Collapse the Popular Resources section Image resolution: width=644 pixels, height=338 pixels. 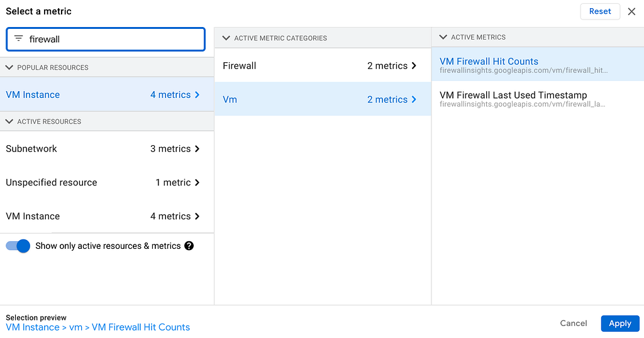[x=9, y=67]
